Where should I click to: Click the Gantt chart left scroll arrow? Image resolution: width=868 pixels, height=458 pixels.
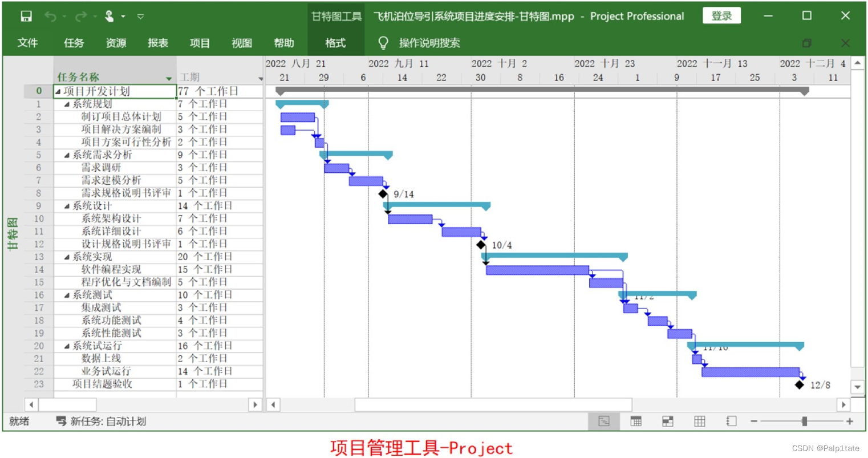click(x=273, y=405)
